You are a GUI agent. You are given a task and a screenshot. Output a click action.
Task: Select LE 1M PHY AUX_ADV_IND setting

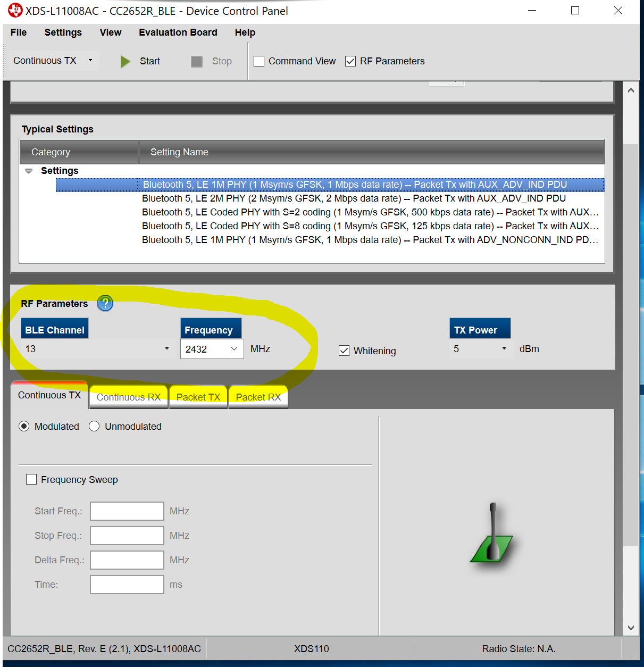click(x=330, y=185)
